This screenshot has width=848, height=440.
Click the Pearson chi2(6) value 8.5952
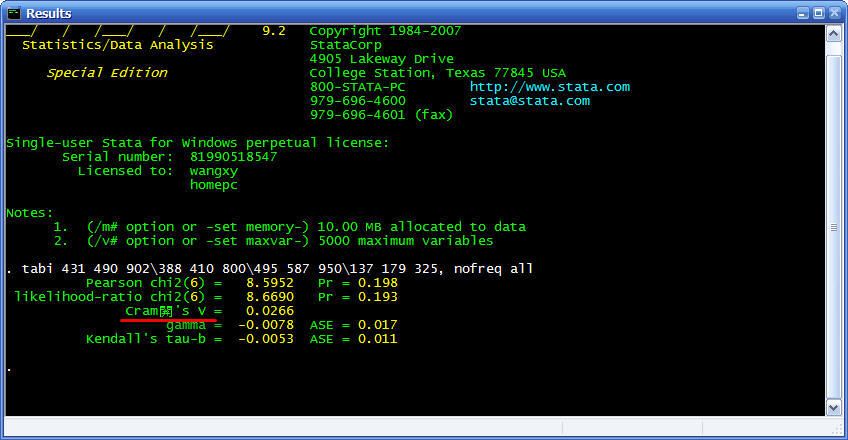click(x=269, y=283)
